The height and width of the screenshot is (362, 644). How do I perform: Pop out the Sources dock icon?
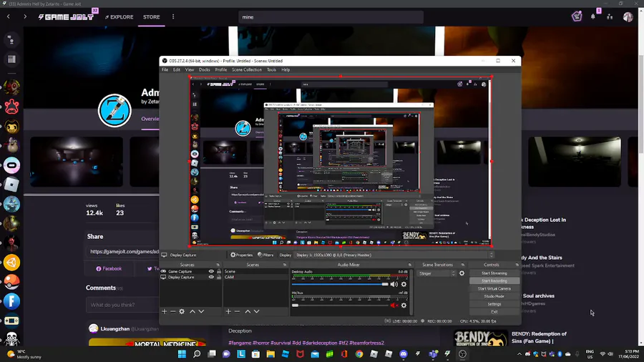click(218, 265)
